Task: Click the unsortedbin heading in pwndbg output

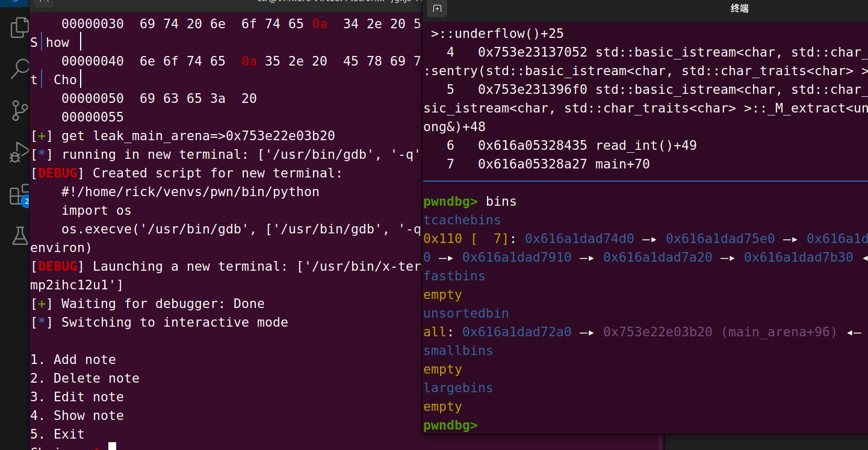Action: point(466,313)
